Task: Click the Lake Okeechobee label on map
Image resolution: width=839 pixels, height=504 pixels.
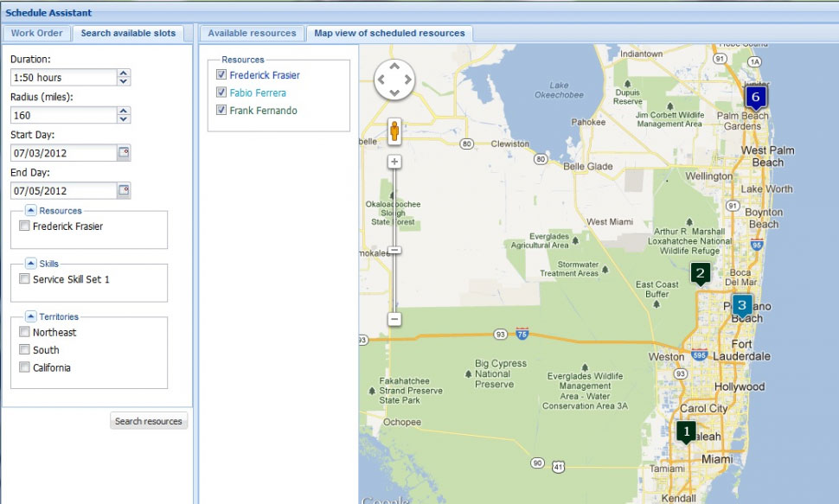Action: tap(559, 90)
